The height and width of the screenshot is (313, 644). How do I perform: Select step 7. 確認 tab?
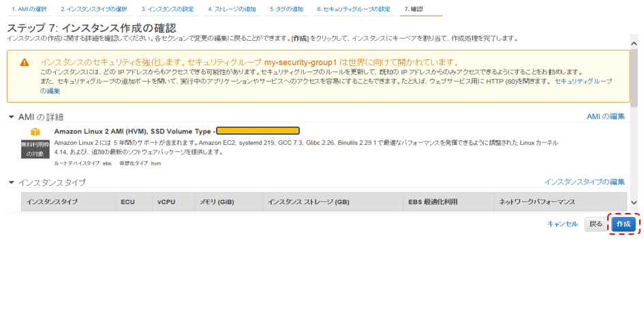pos(414,9)
